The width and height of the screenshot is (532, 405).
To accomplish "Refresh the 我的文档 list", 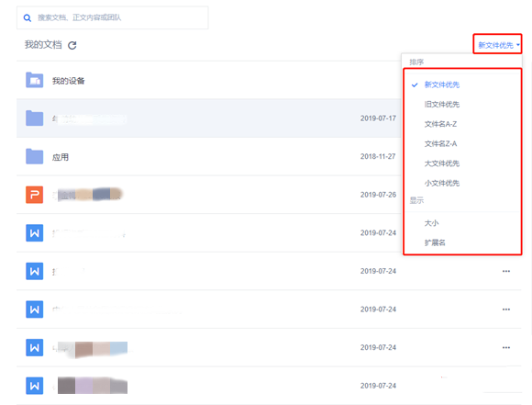I will point(72,45).
